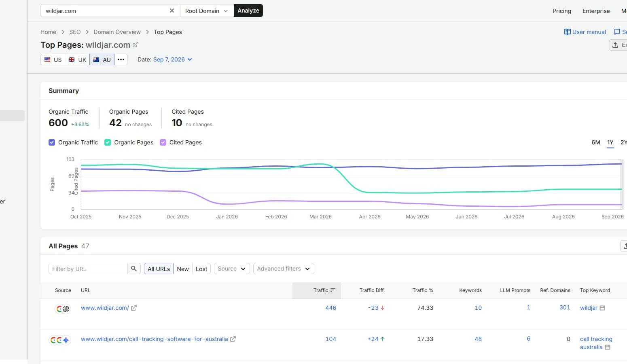Sort by Traffic column header
The width and height of the screenshot is (627, 364).
pyautogui.click(x=317, y=290)
